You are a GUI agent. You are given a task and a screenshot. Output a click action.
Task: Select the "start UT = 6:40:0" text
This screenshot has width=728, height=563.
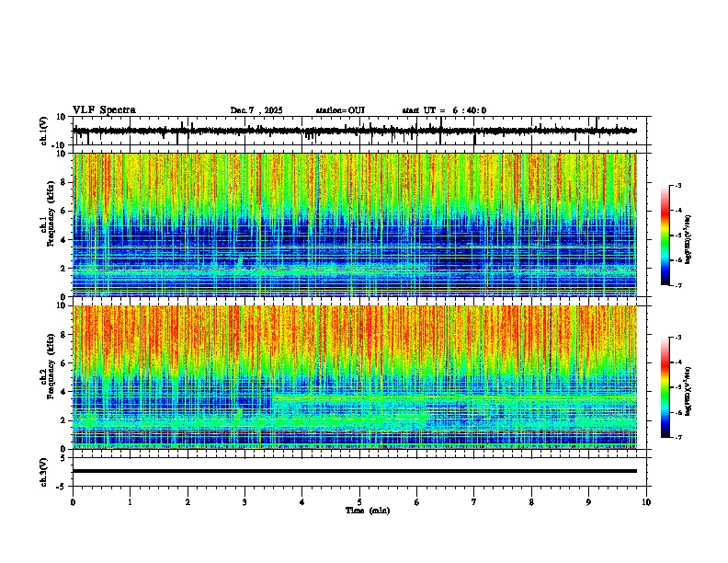click(444, 110)
